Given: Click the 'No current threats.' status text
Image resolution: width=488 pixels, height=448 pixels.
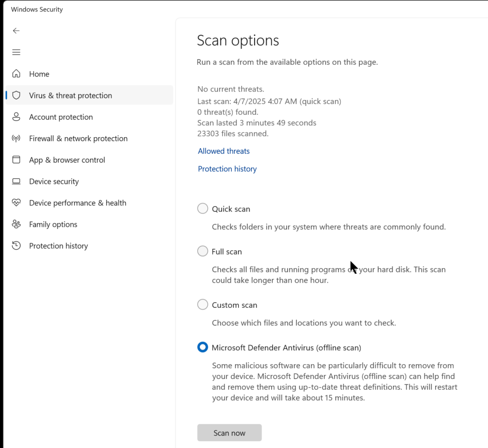Looking at the screenshot, I should click(231, 89).
